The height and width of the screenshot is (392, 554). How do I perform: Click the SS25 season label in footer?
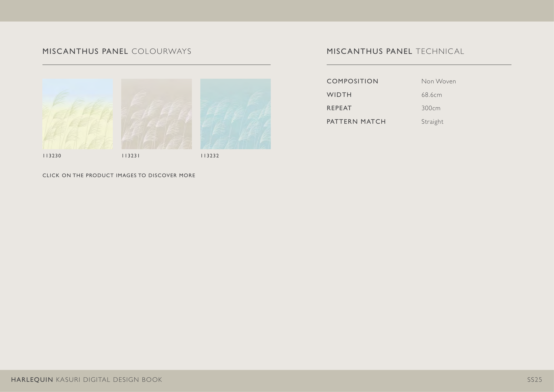[x=534, y=380]
